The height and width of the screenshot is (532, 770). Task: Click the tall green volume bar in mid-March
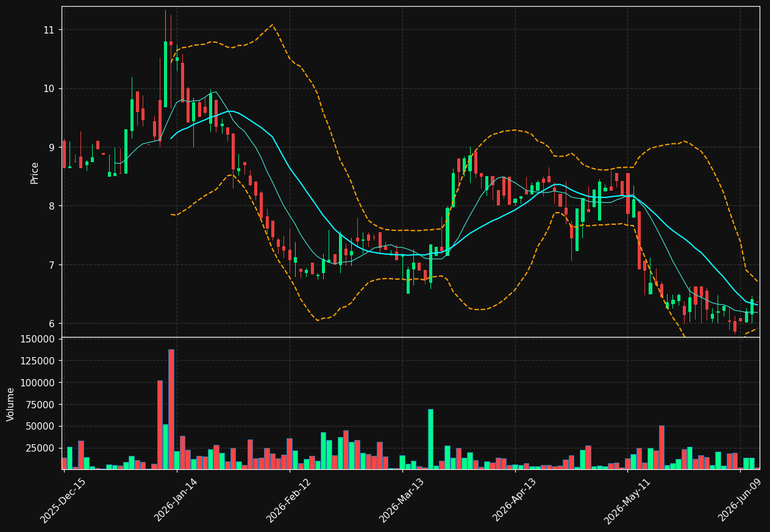point(430,439)
